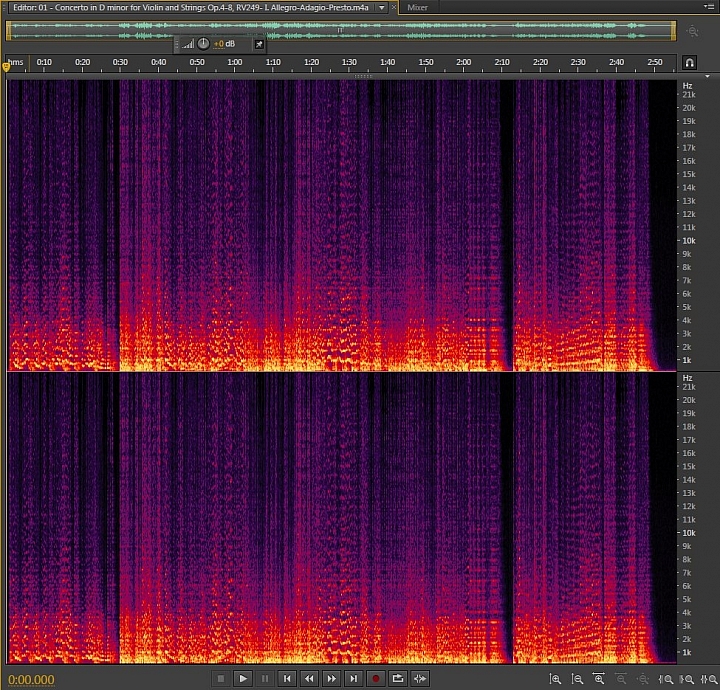This screenshot has width=720, height=690.
Task: Switch to the Mixer tab
Action: tap(417, 7)
